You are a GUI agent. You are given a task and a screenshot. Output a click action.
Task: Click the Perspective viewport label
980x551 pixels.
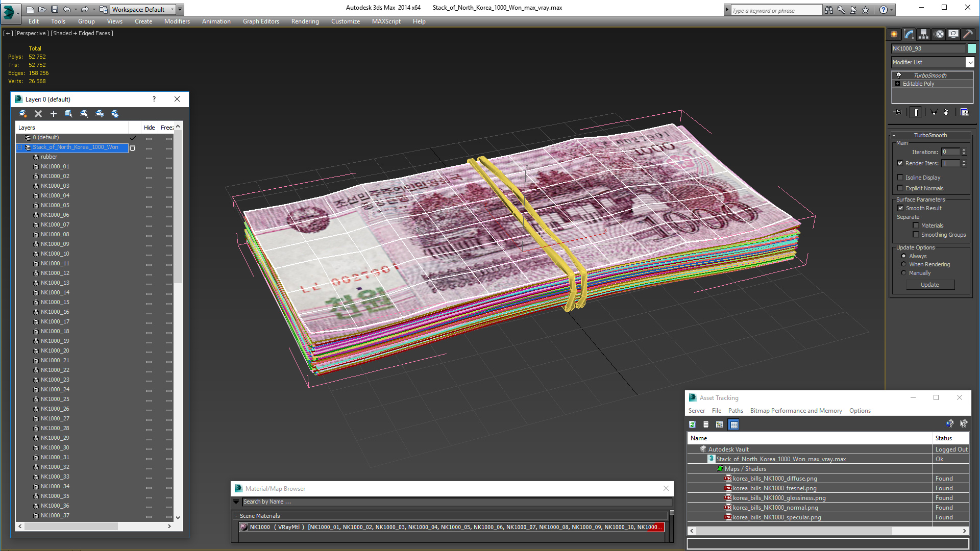32,33
